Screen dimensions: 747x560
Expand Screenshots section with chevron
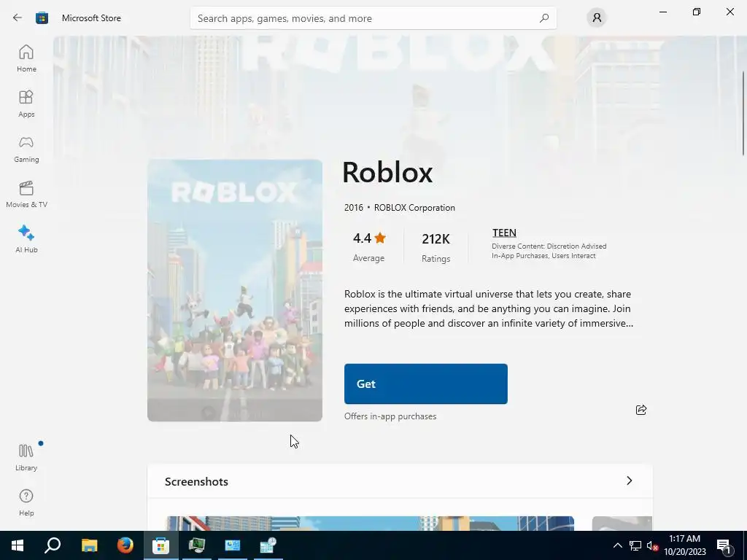click(630, 481)
